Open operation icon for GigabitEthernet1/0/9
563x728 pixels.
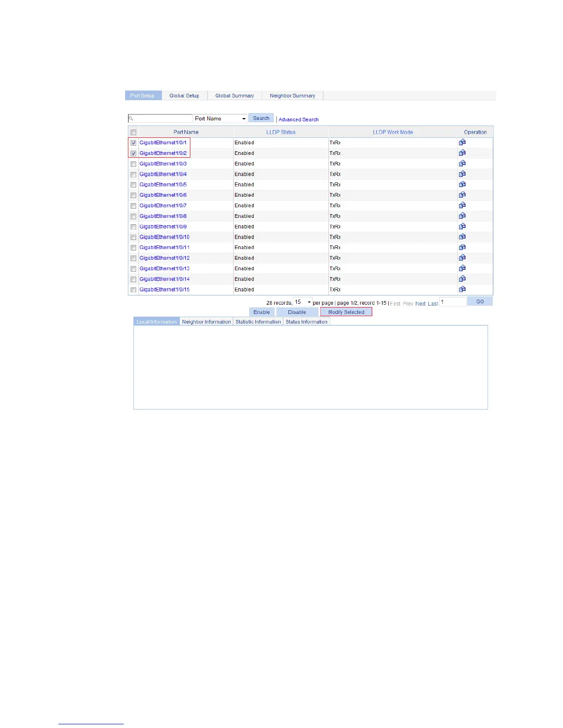[462, 227]
